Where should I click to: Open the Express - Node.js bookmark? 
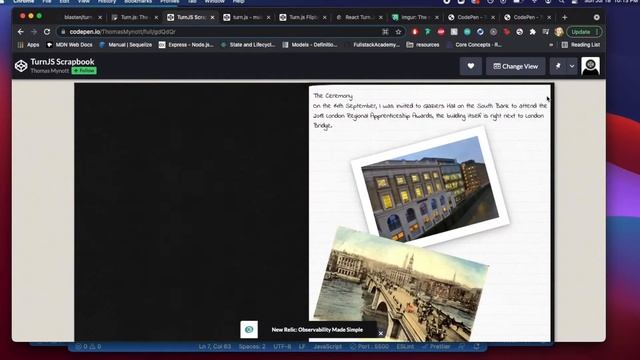point(186,45)
